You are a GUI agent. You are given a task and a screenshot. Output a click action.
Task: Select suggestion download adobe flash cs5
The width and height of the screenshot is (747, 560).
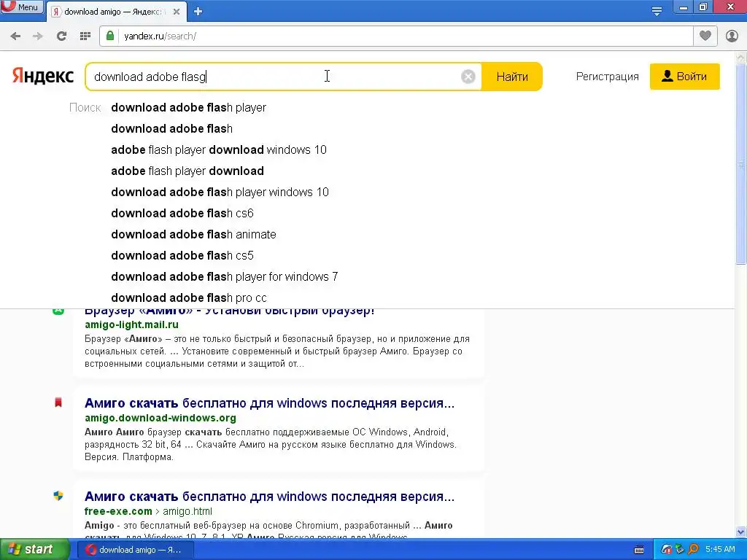click(x=182, y=255)
